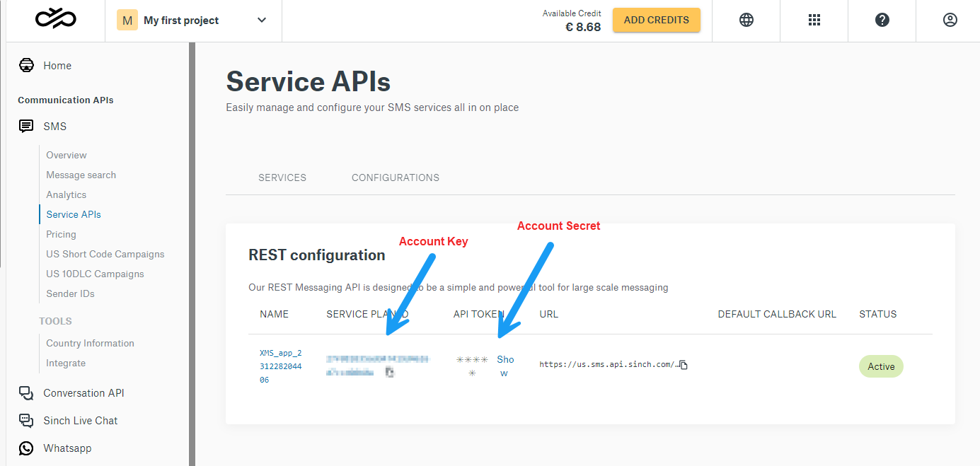Image resolution: width=980 pixels, height=466 pixels.
Task: Click the help question mark icon
Action: (x=882, y=20)
